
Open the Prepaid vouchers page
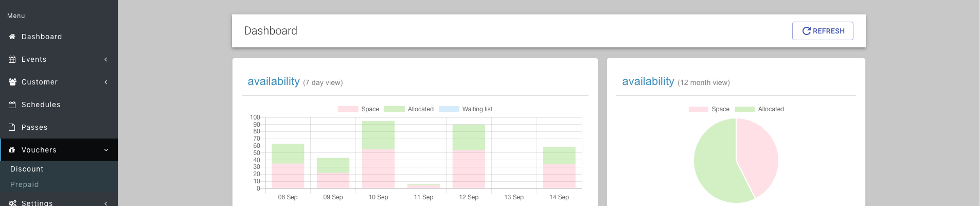[x=25, y=184]
